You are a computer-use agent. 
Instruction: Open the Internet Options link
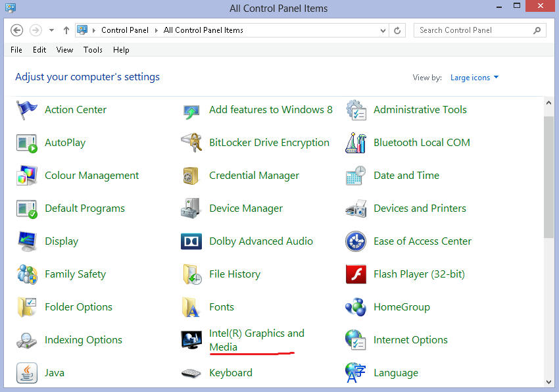[x=410, y=340]
